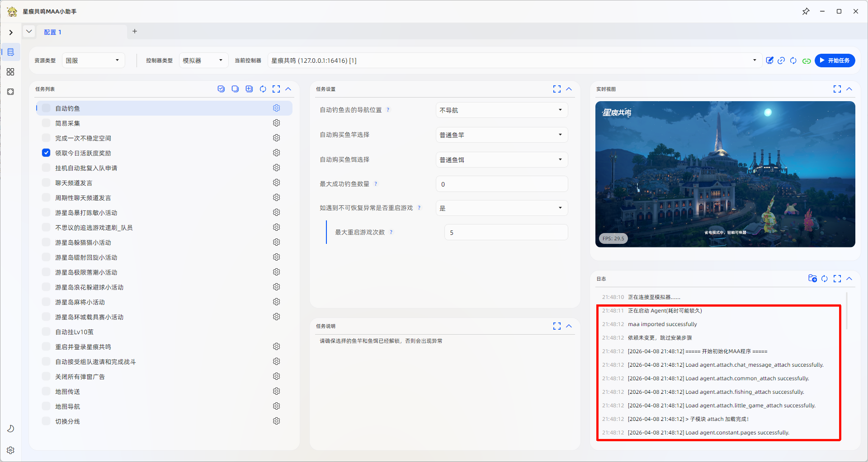
Task: Click the live game preview image
Action: coord(725,174)
